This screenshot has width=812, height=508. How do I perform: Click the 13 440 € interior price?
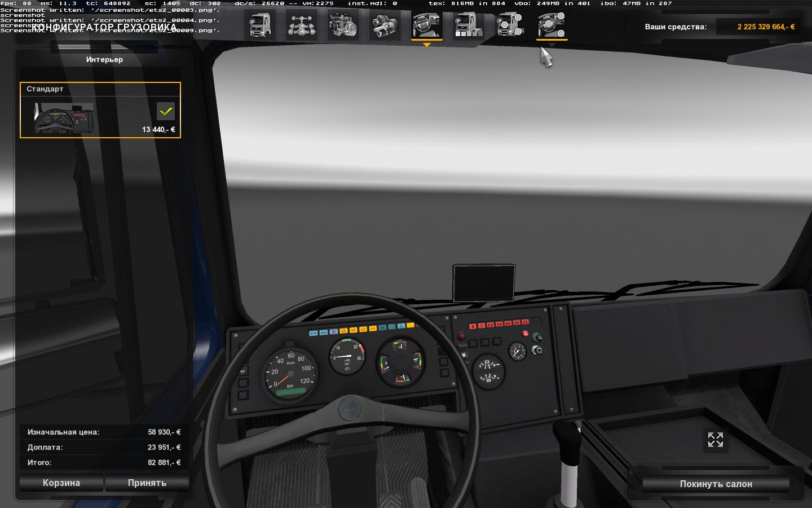pyautogui.click(x=158, y=129)
